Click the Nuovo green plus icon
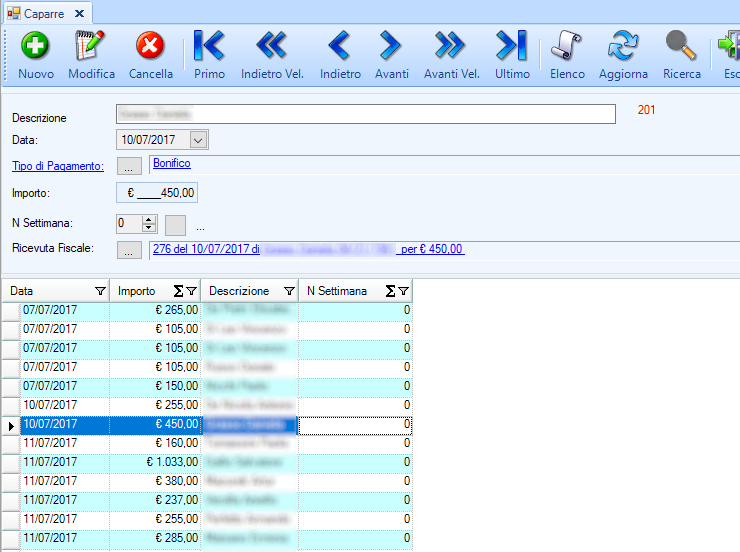 (36, 46)
